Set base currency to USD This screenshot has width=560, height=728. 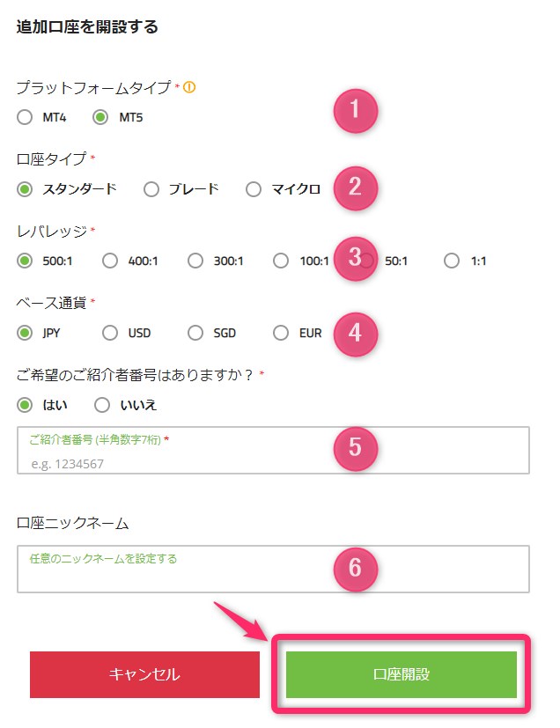tap(109, 334)
